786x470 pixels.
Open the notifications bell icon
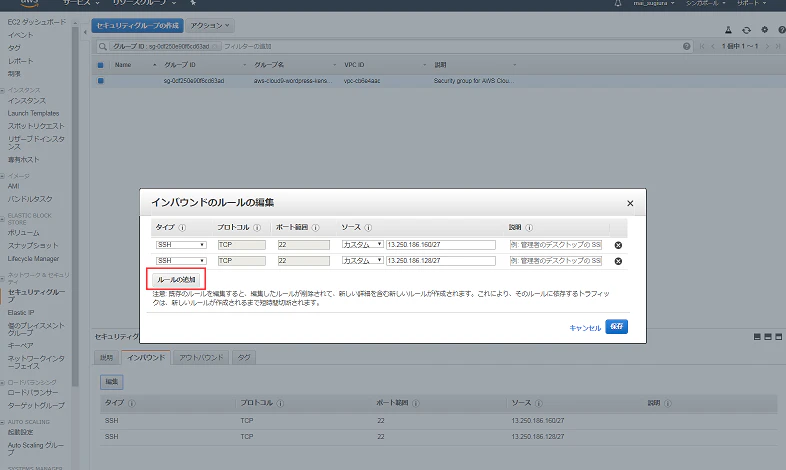point(618,3)
